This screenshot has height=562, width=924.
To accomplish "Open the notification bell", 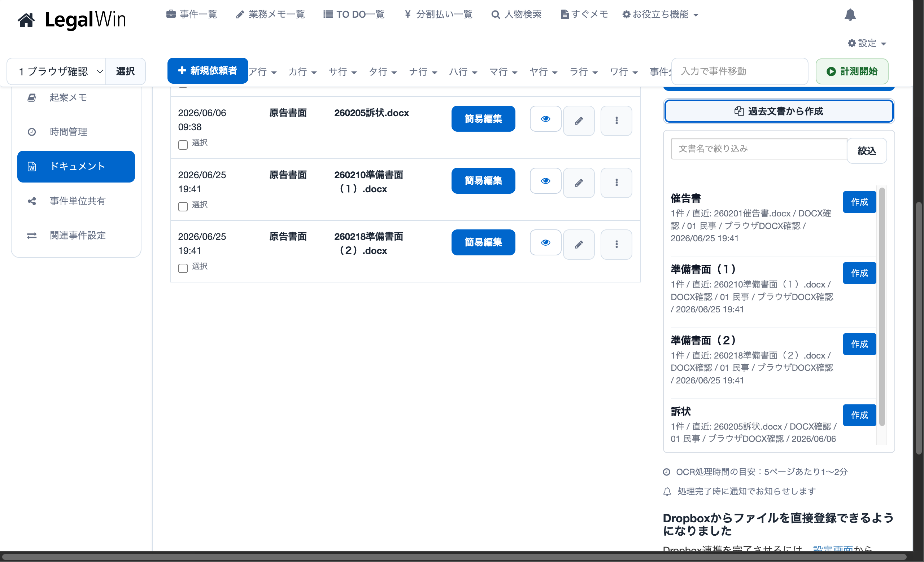I will [850, 15].
